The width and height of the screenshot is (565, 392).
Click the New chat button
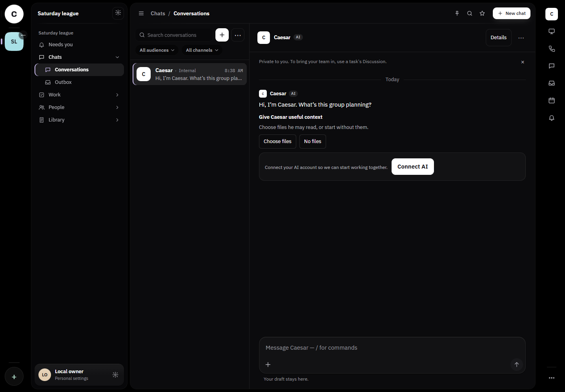coord(512,13)
